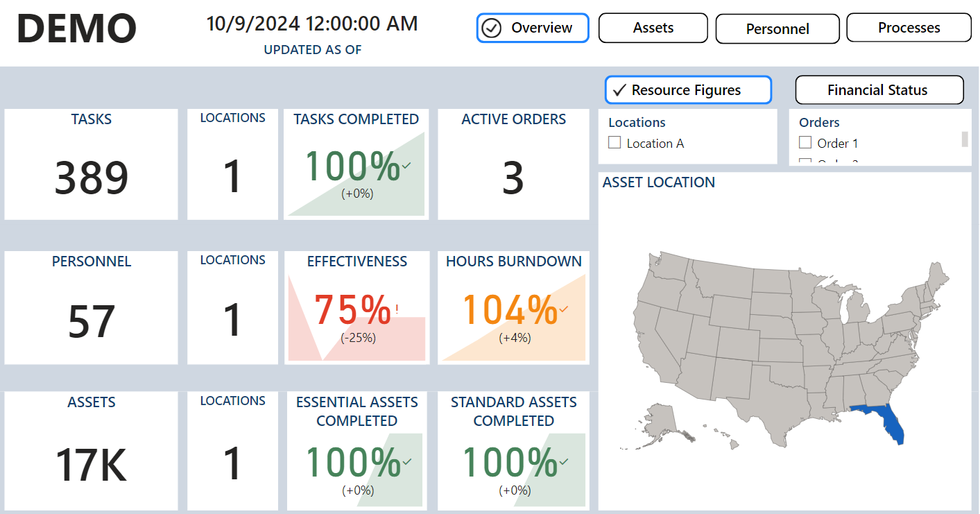The image size is (980, 514).
Task: Click the Active Orders card showing 3
Action: pos(513,164)
